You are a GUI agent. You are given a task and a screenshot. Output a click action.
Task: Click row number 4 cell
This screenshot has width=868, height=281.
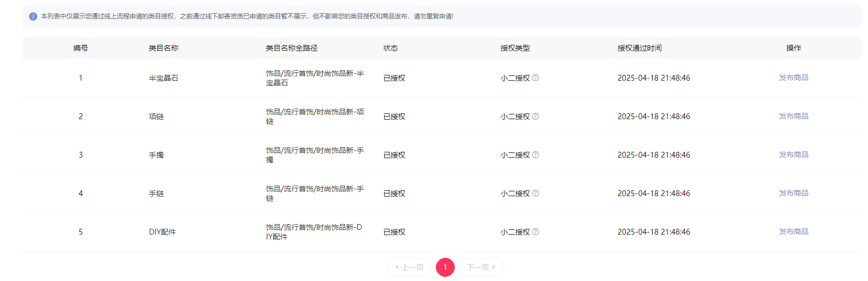[x=81, y=193]
